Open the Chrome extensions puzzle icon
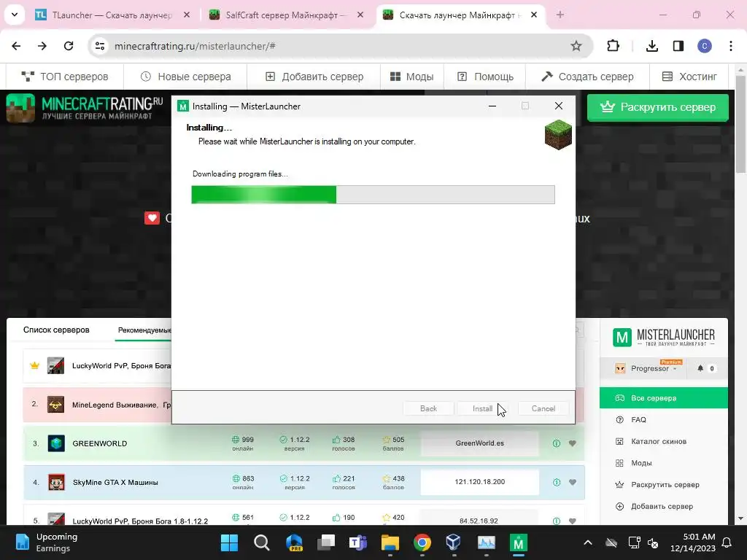 613,46
